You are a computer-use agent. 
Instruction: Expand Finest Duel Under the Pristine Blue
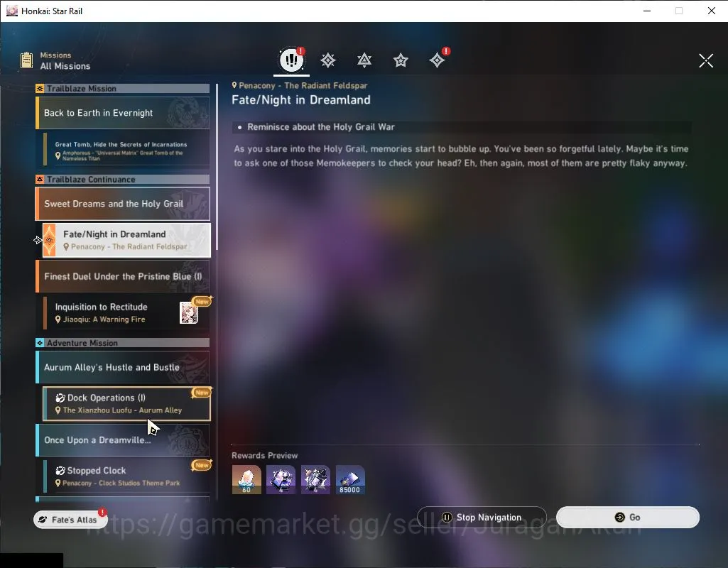coord(123,276)
